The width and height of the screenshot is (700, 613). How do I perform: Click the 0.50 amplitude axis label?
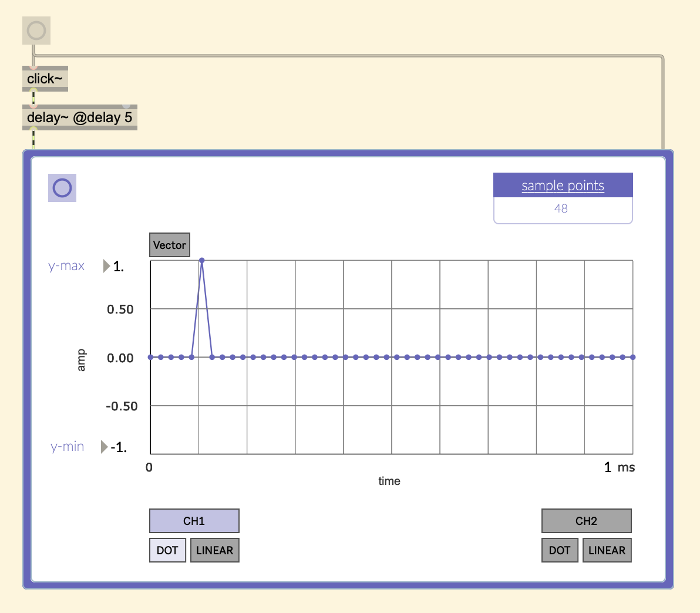(x=120, y=309)
